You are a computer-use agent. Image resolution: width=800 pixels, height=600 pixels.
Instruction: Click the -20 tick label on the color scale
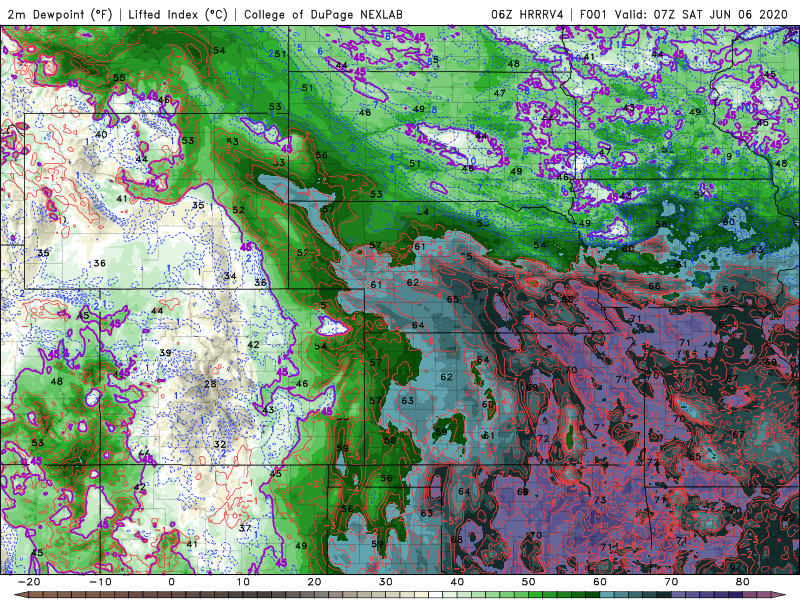(x=29, y=582)
